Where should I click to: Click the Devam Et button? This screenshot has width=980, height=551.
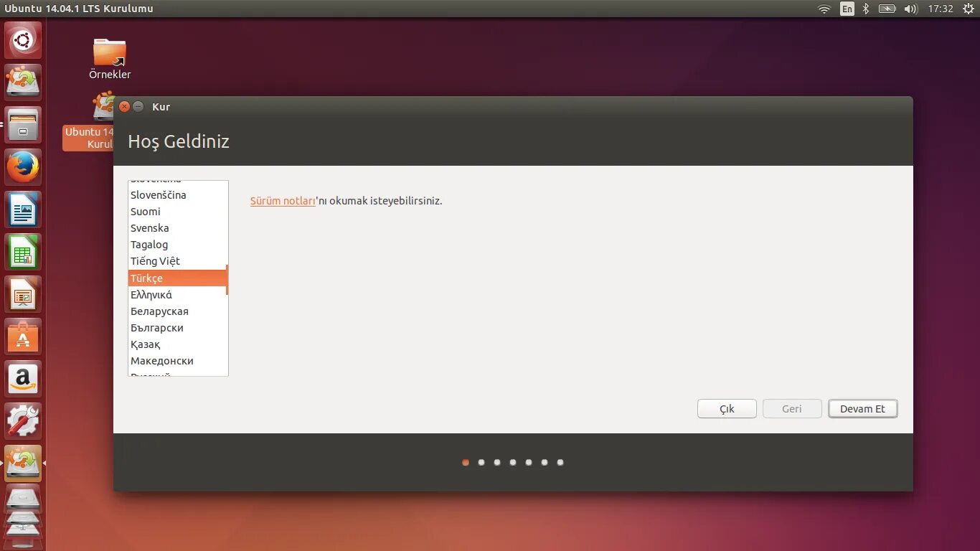[x=862, y=409]
